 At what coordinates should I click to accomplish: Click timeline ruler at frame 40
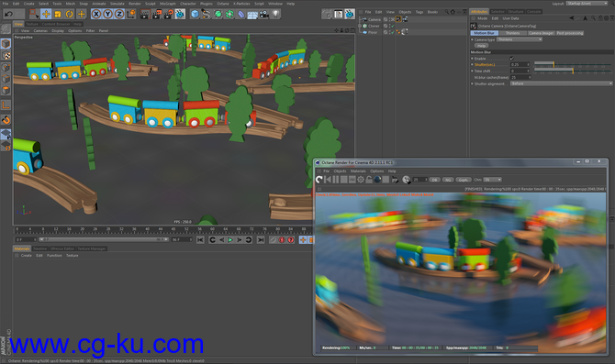click(147, 229)
